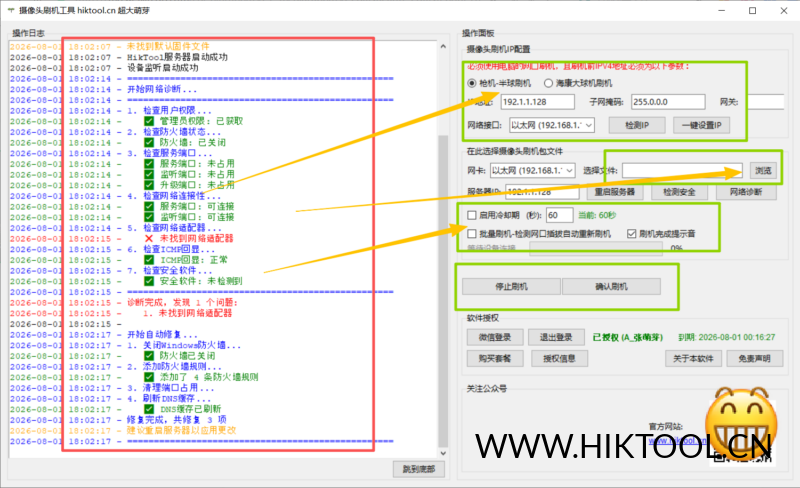Click the log scrollbar down arrow

click(x=443, y=453)
